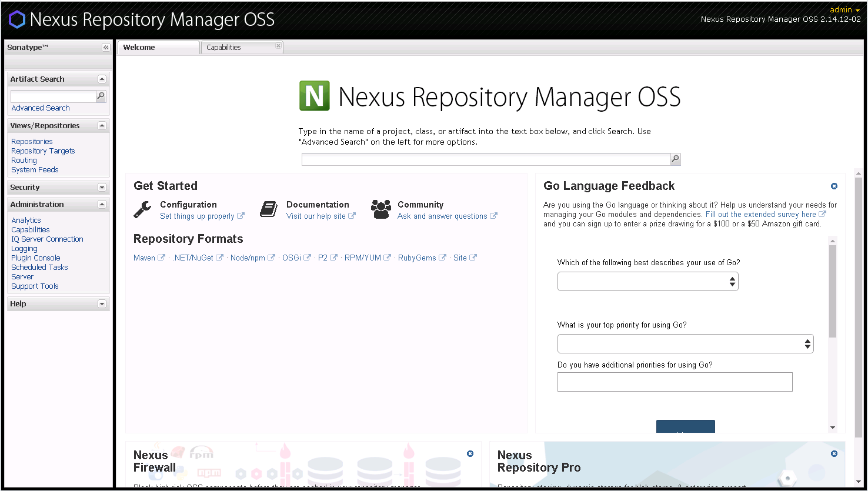This screenshot has height=491, width=868.
Task: Open the RubyGems format link
Action: [417, 258]
